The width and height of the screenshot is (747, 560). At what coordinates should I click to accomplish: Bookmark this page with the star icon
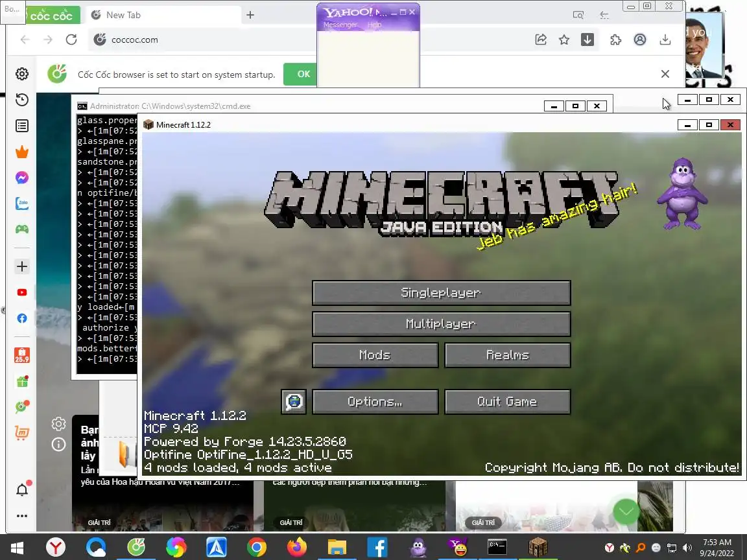pyautogui.click(x=564, y=40)
